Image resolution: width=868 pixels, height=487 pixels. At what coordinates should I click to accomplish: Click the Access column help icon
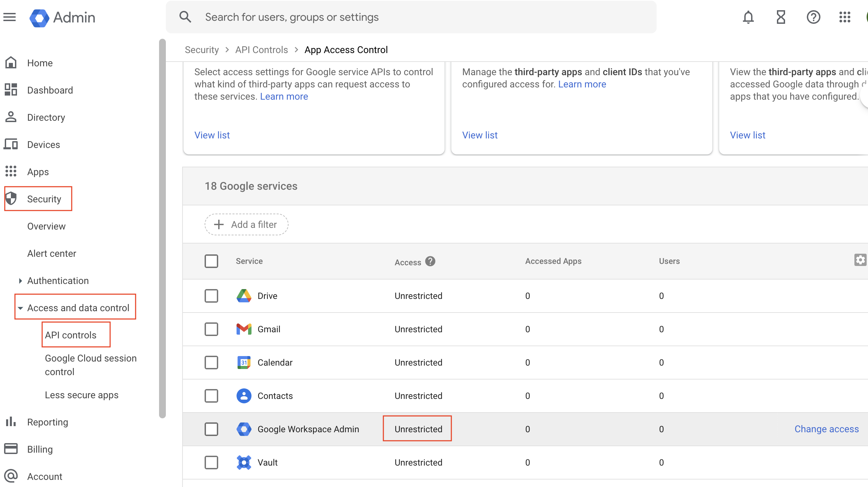tap(430, 261)
